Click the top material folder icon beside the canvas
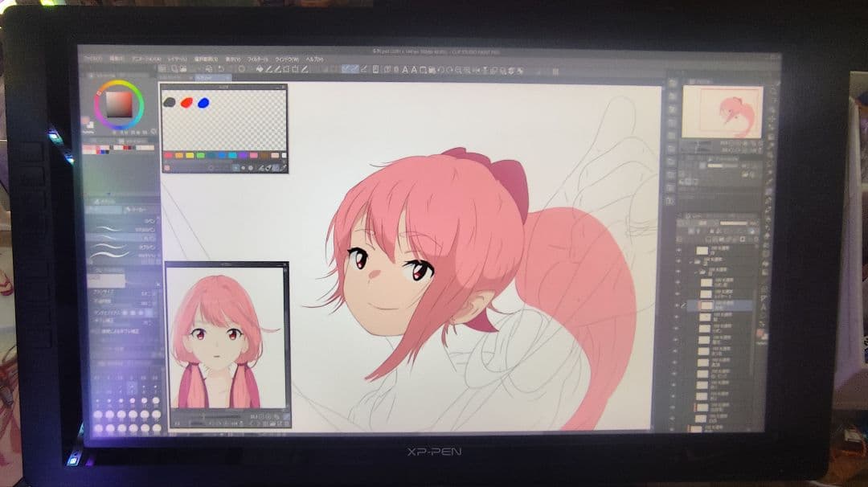Viewport: 868px width, 487px height. [x=672, y=84]
